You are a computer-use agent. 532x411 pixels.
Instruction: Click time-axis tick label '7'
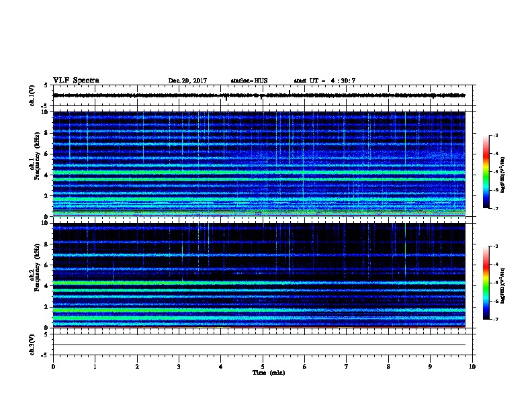(347, 367)
